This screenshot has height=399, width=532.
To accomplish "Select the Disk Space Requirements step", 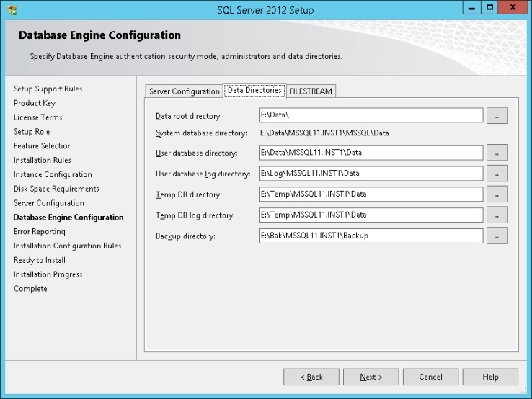I will [x=56, y=189].
